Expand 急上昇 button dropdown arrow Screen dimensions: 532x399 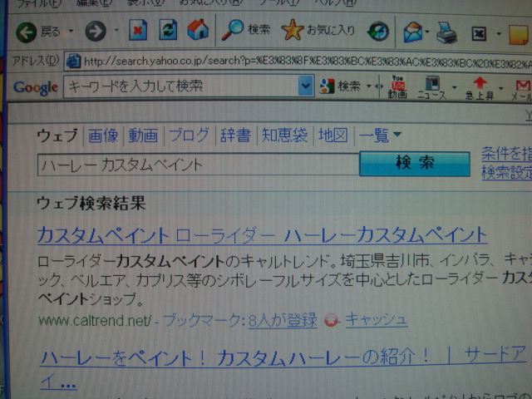(x=500, y=88)
